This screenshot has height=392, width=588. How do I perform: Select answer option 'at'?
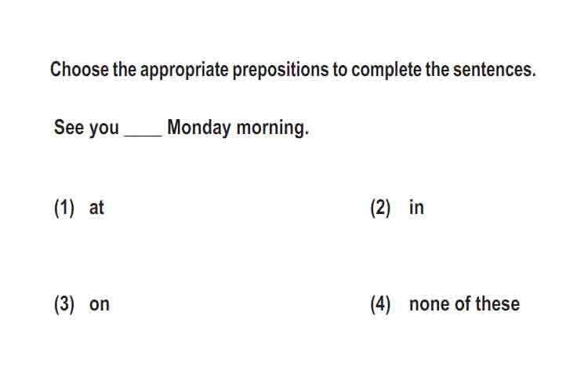[96, 208]
